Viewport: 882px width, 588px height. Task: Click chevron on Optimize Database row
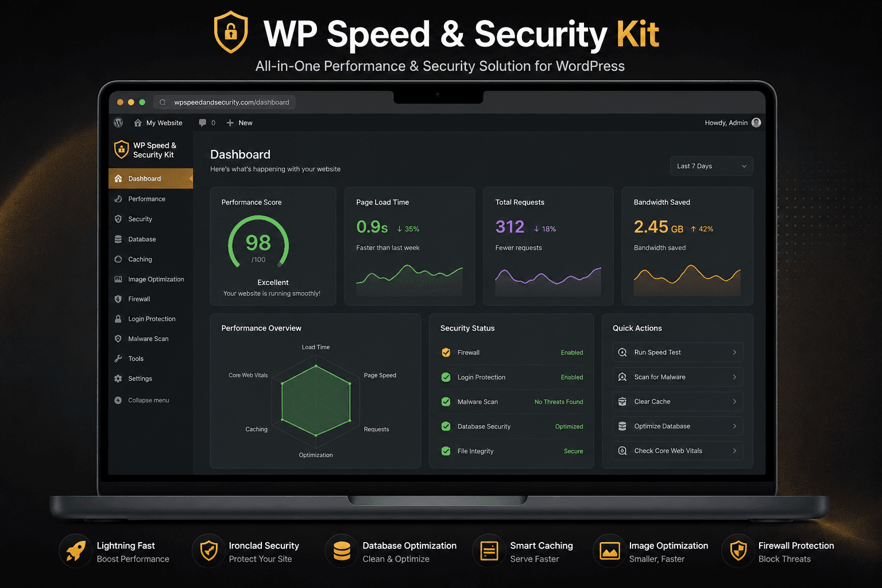[734, 426]
